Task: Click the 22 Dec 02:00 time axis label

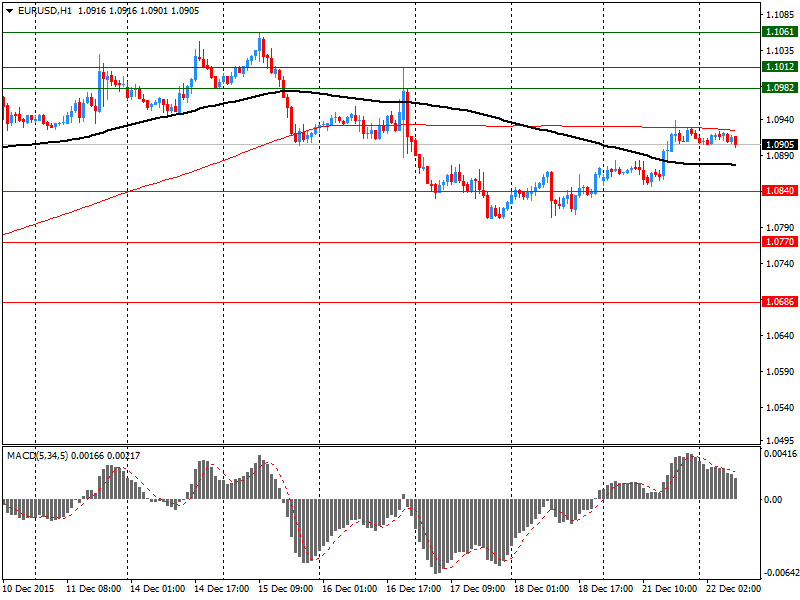Action: tap(733, 589)
